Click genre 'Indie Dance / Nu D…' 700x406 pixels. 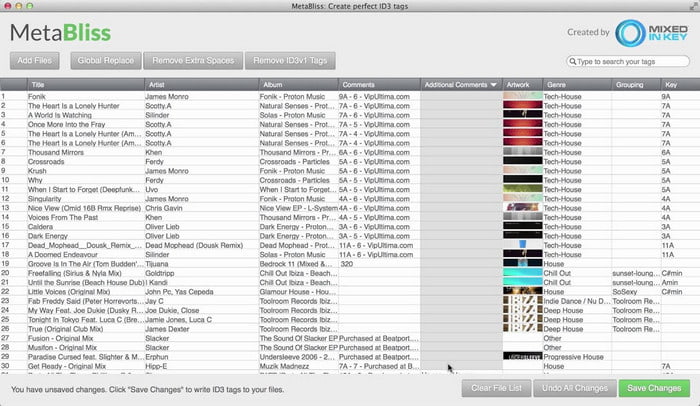[x=577, y=301]
